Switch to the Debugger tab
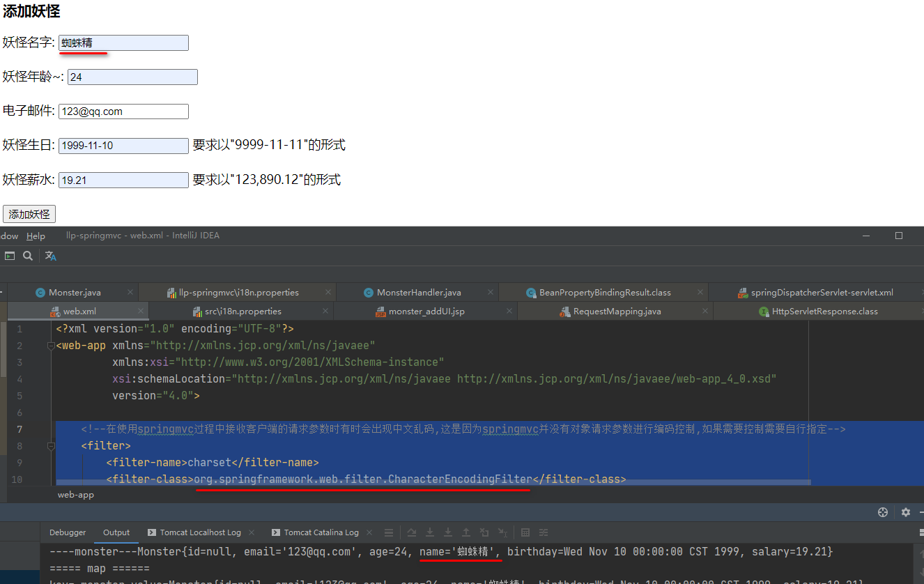924x584 pixels. tap(68, 532)
